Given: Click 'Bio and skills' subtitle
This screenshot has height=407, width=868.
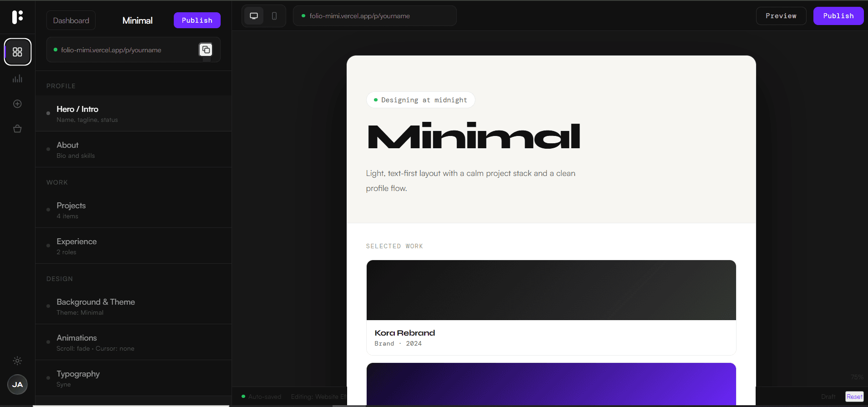Looking at the screenshot, I should [x=76, y=156].
